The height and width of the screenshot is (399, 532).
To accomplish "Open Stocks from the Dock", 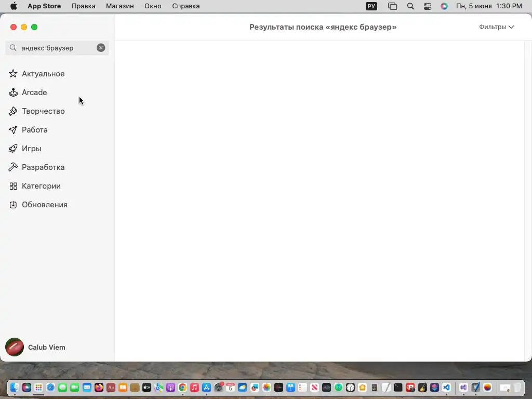I will 326,388.
